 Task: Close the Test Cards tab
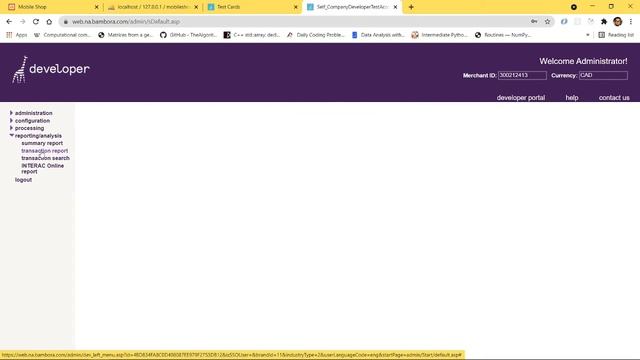[296, 7]
